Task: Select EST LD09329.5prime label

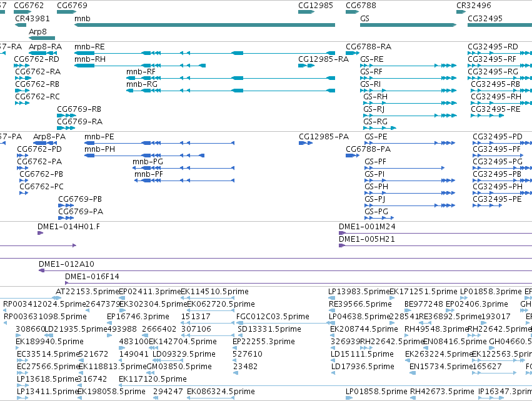Action: [x=184, y=354]
